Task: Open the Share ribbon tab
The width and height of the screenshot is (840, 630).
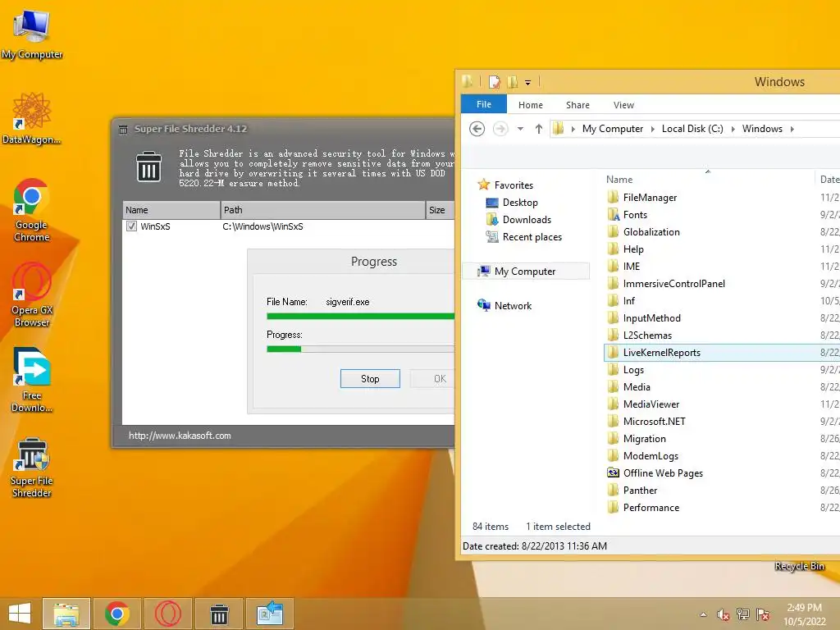Action: (x=577, y=105)
